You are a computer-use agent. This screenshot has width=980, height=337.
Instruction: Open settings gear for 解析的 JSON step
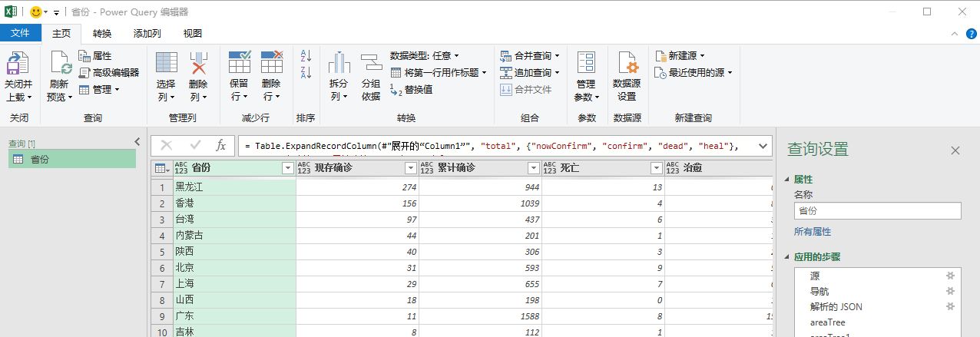tap(950, 306)
